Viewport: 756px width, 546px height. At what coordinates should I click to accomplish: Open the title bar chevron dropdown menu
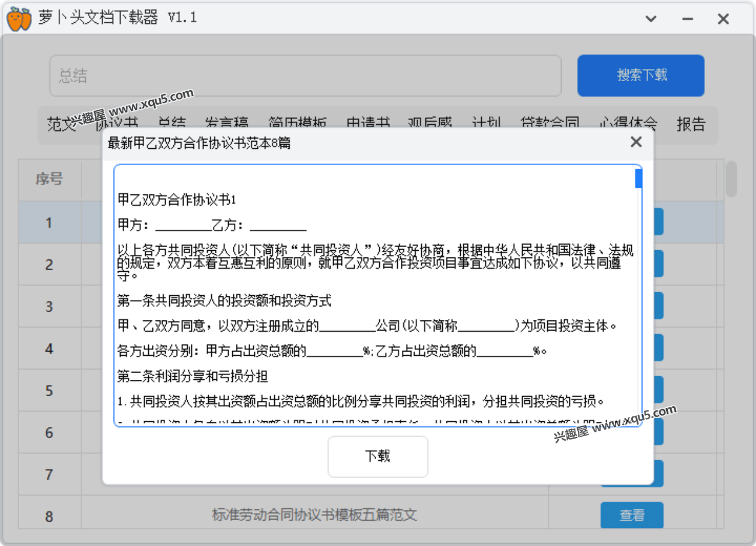point(650,19)
